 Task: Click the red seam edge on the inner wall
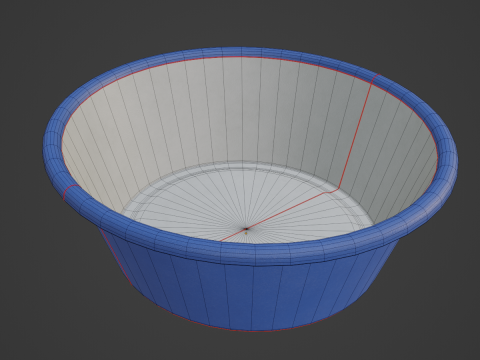(x=355, y=136)
